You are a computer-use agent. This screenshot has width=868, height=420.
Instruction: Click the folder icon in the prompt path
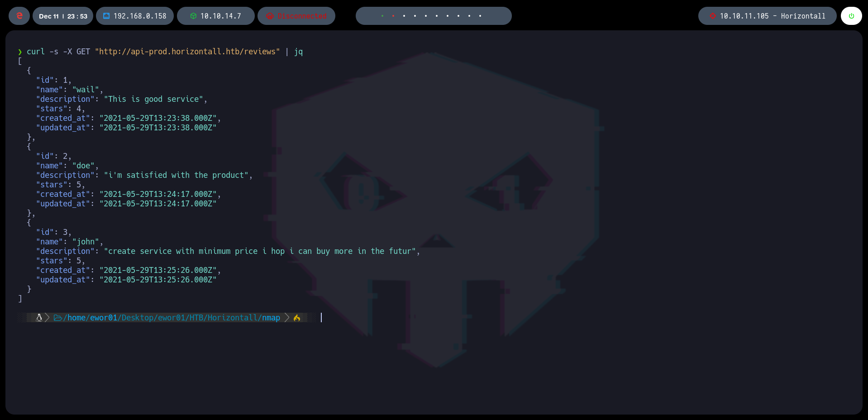(x=58, y=318)
